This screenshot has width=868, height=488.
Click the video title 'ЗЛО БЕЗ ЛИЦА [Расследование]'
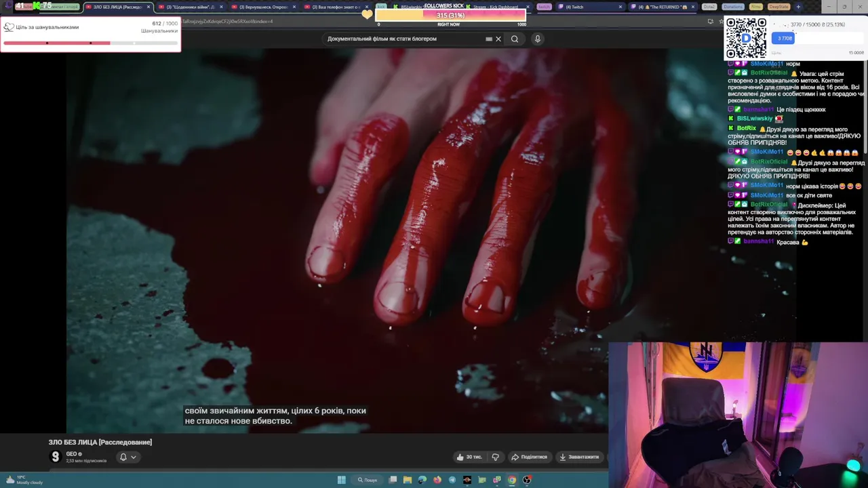tap(100, 442)
